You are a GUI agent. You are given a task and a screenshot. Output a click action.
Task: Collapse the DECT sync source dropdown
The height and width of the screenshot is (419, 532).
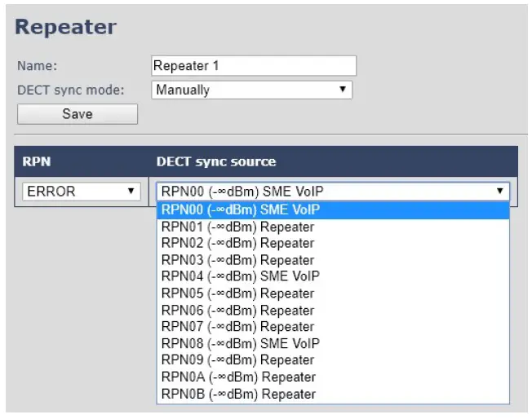[x=333, y=192]
